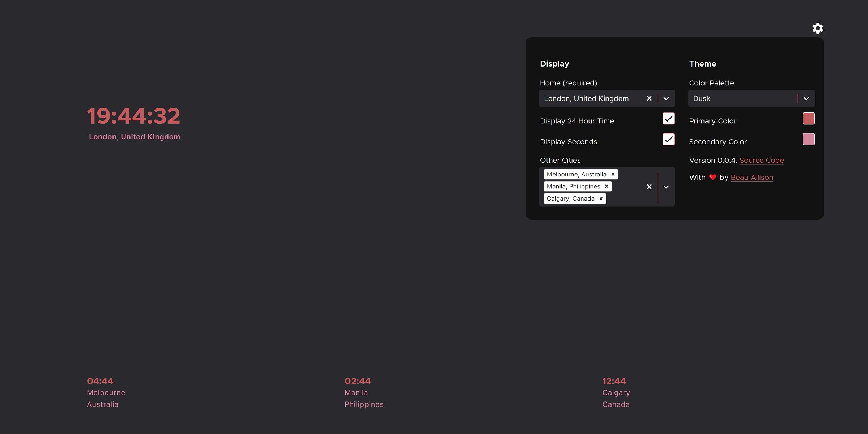Viewport: 868px width, 434px height.
Task: Expand the Home city dropdown
Action: 666,98
